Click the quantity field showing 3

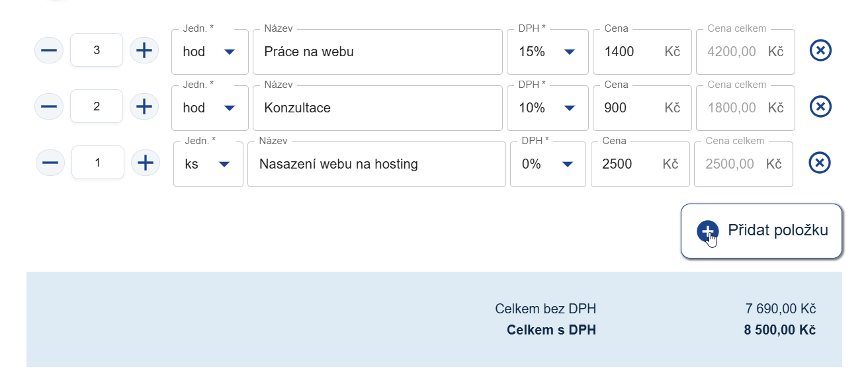(97, 50)
